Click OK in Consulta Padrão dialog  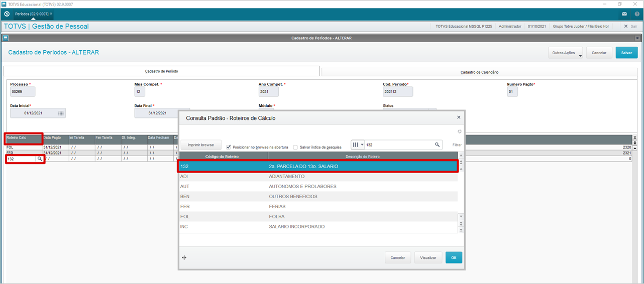454,257
